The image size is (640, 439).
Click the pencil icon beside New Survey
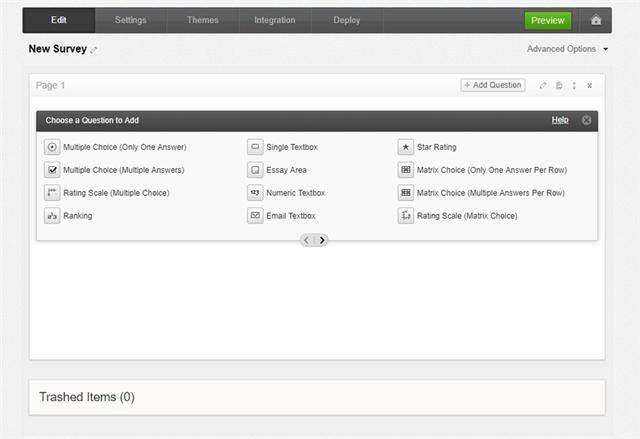(94, 50)
